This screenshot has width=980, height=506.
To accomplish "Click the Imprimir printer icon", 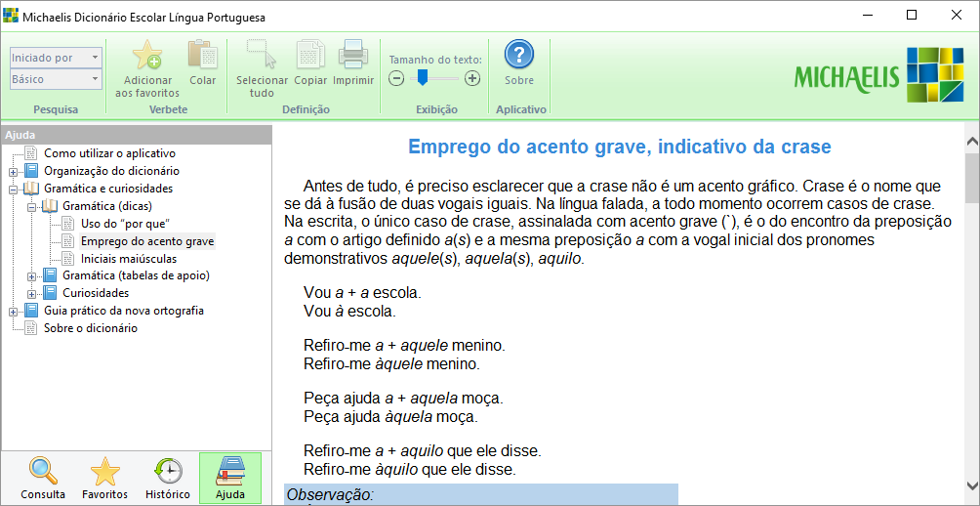I will point(353,55).
